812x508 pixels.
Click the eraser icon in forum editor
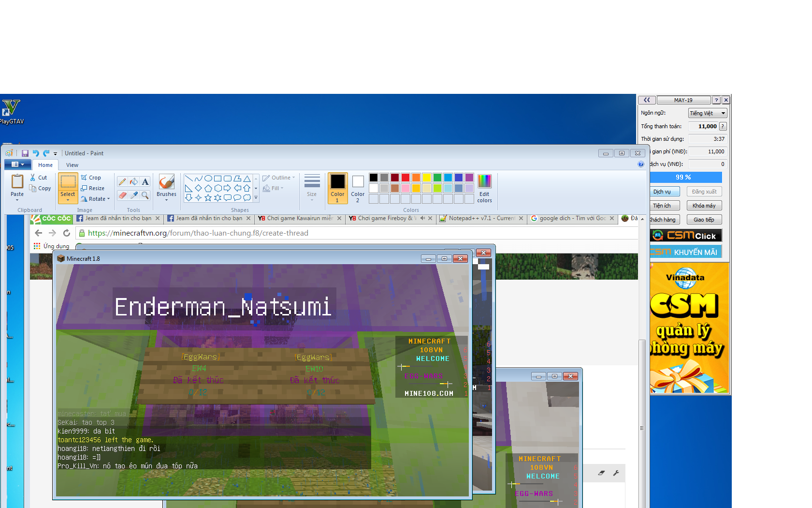[601, 473]
